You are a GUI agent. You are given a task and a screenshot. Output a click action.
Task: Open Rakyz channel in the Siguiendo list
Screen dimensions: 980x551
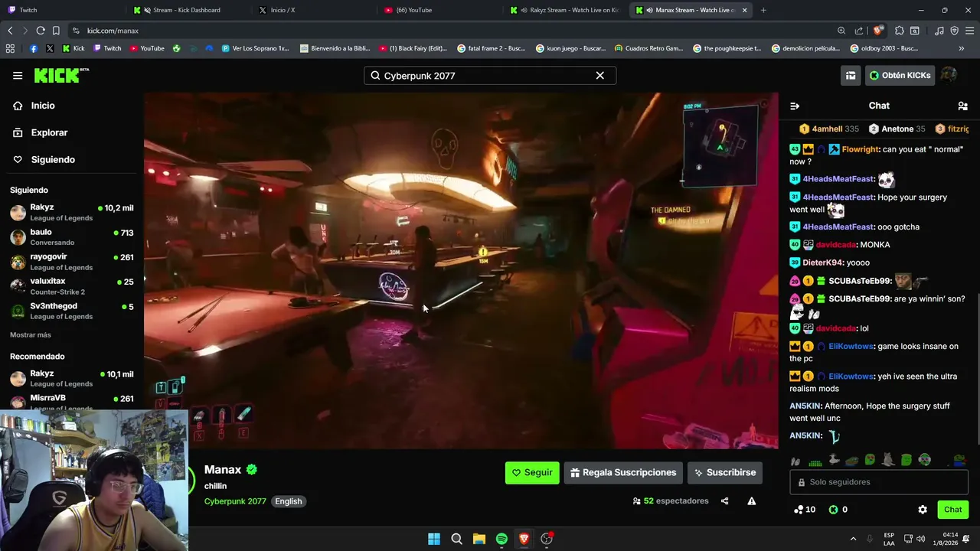click(x=72, y=212)
